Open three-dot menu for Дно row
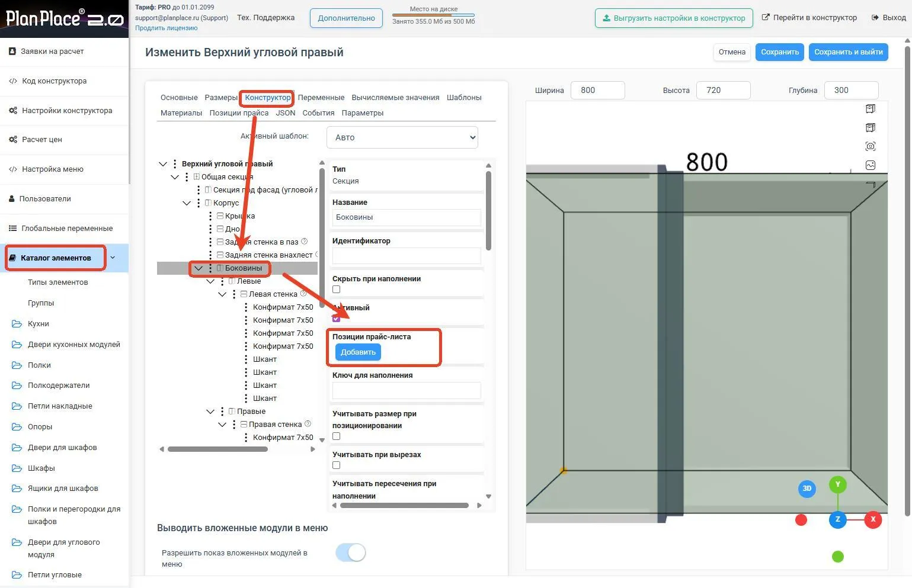 210,229
